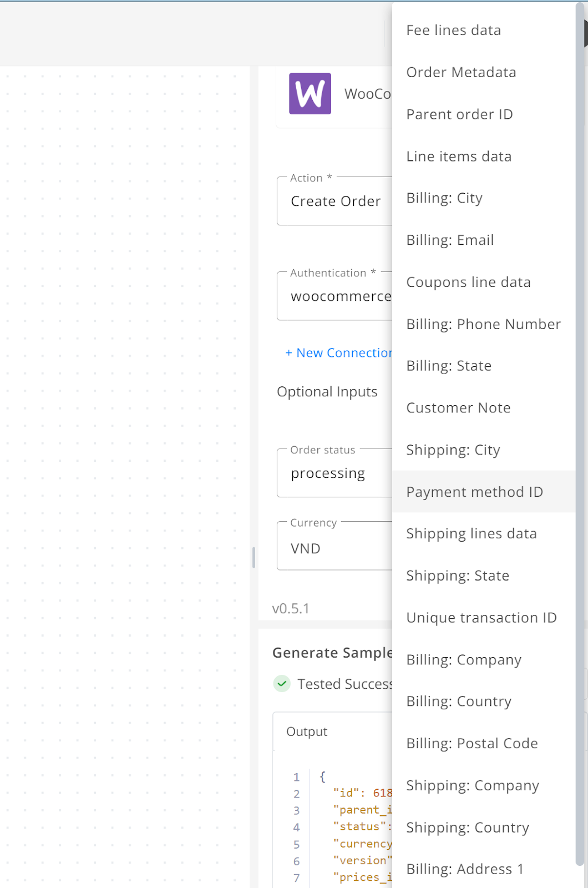Choose Billing: Email from dropdown list

click(x=484, y=240)
